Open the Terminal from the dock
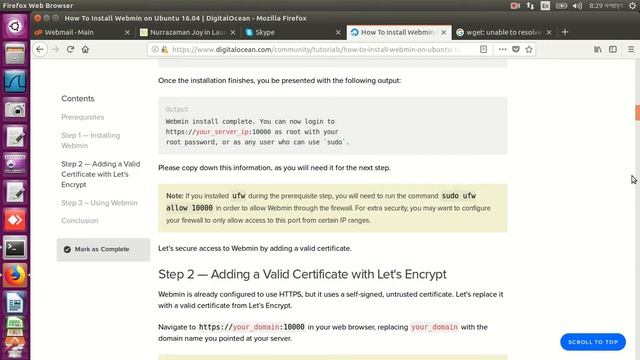This screenshot has height=360, width=640. click(x=15, y=248)
